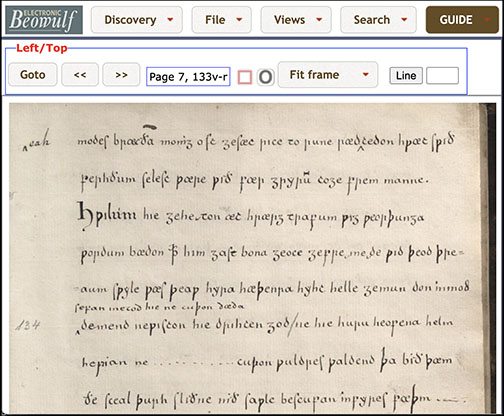Click the empty line number input field
Screen dimensions: 504x416
[x=442, y=76]
